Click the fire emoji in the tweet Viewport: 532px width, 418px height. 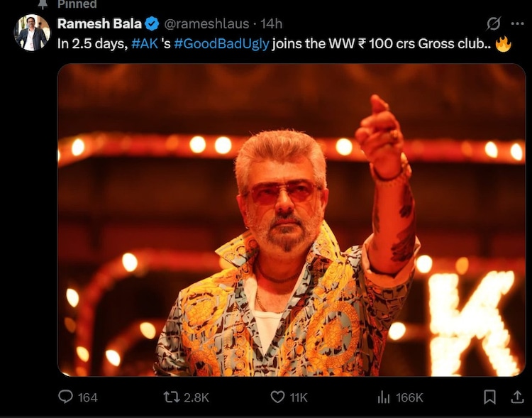pos(503,44)
